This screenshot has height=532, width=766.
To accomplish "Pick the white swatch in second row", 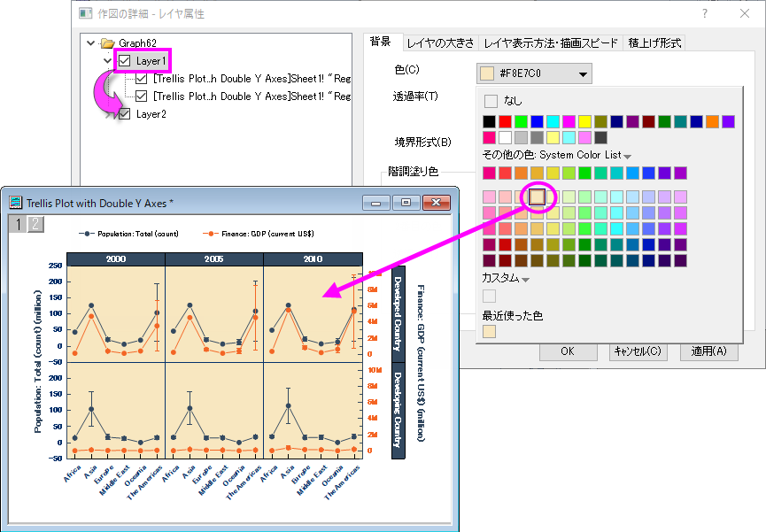I will click(505, 137).
